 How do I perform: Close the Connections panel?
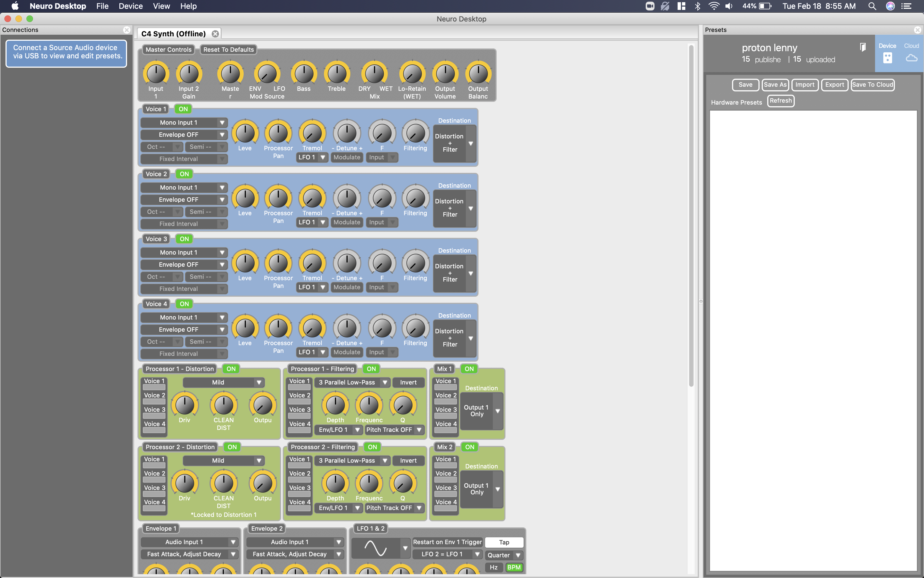(127, 30)
